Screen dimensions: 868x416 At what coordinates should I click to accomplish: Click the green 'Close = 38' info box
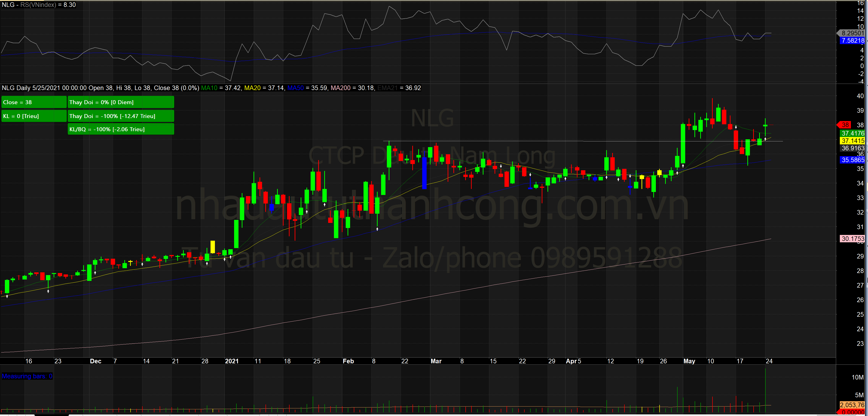(x=34, y=102)
